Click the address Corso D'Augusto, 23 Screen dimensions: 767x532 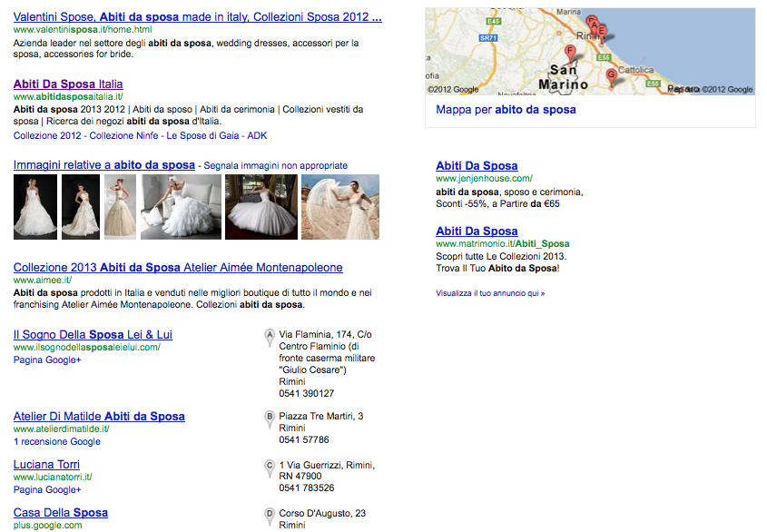tap(322, 513)
